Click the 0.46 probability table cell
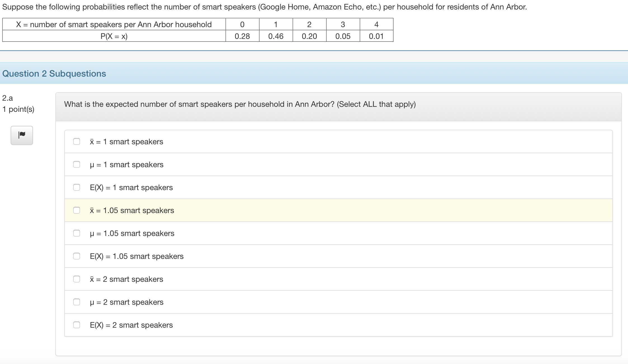The height and width of the screenshot is (364, 628). [276, 36]
